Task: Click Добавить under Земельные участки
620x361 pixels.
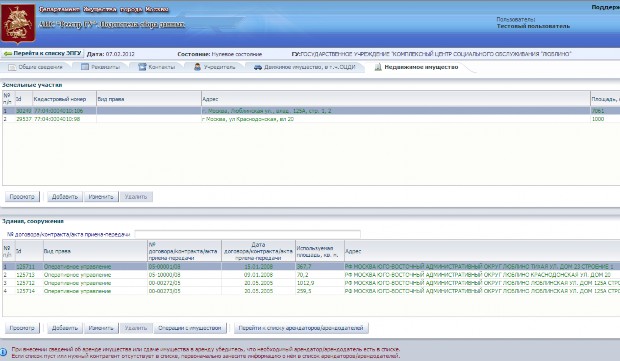Action: click(65, 197)
